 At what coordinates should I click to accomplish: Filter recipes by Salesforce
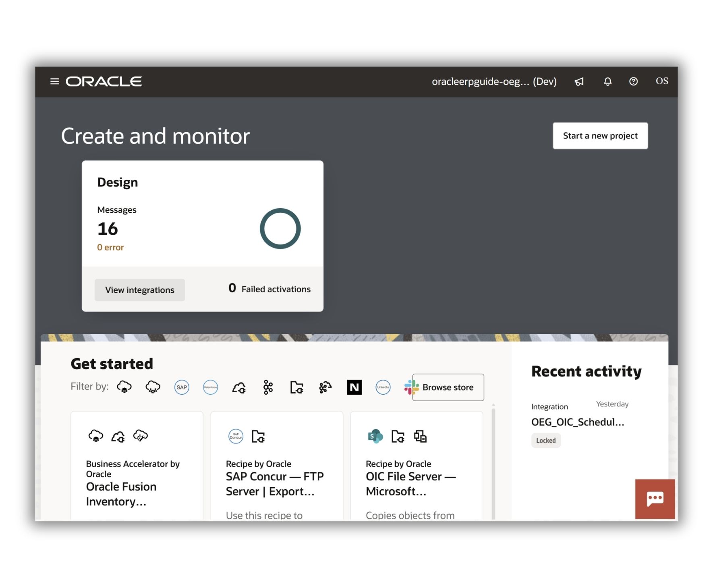click(x=210, y=387)
